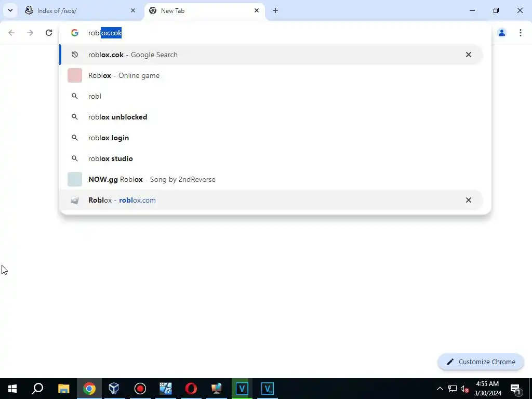Viewport: 532px width, 399px height.
Task: Click search magnifier beside 'robl'
Action: pyautogui.click(x=75, y=96)
